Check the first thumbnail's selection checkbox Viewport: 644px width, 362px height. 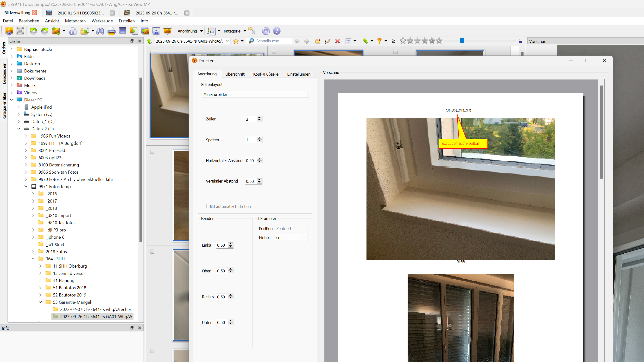click(152, 52)
